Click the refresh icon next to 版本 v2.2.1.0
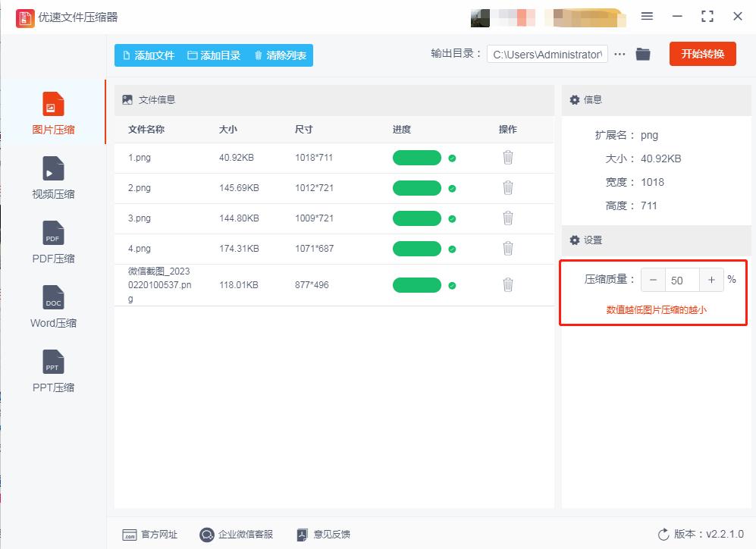The image size is (756, 549). point(662,534)
